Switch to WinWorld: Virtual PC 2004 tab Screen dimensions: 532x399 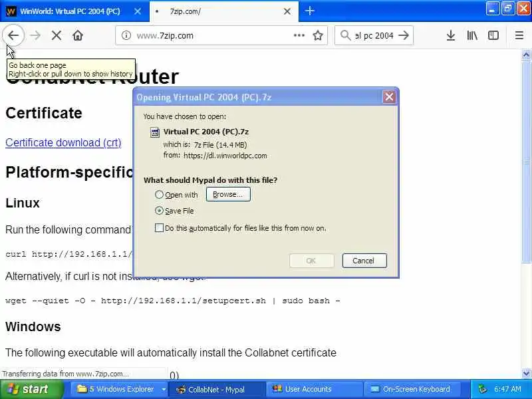coord(74,11)
